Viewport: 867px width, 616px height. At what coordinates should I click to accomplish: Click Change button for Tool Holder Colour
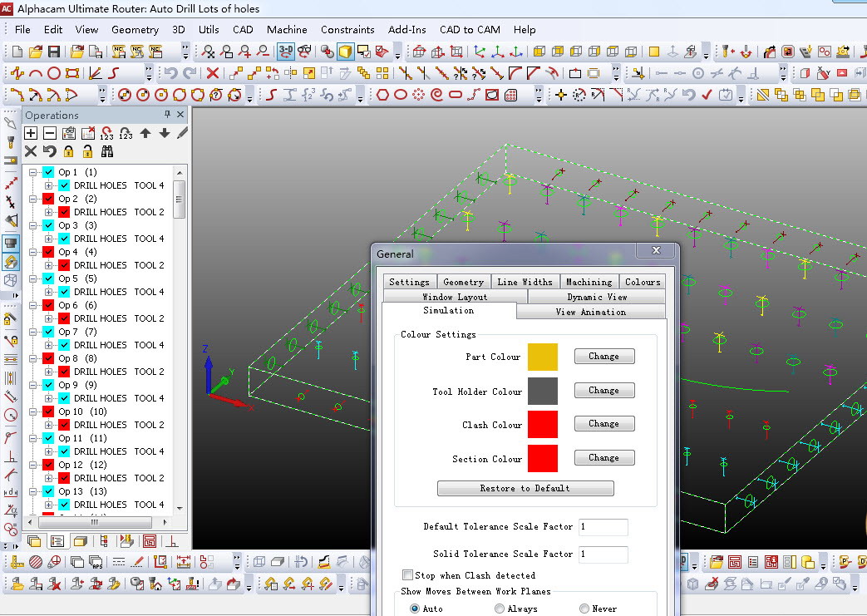point(603,391)
